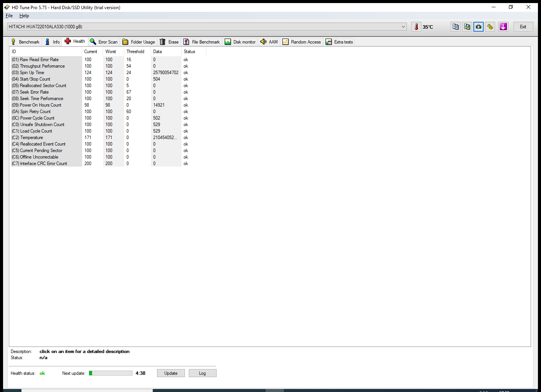Select the Health tab
The width and height of the screenshot is (541, 392).
point(75,41)
